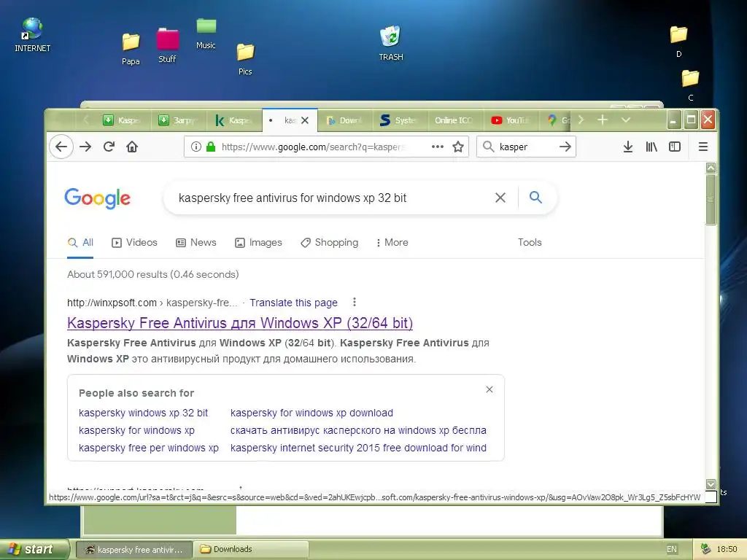Show site information icon in address bar
Image resolution: width=747 pixels, height=560 pixels.
click(x=196, y=147)
